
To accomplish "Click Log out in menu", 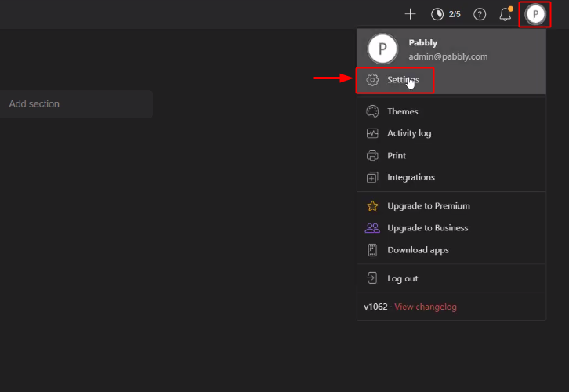I will [x=451, y=278].
